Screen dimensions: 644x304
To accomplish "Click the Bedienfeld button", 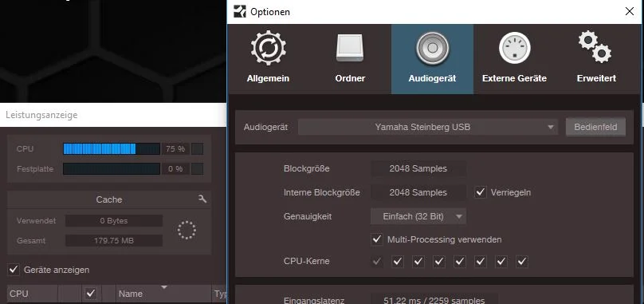I will 595,127.
